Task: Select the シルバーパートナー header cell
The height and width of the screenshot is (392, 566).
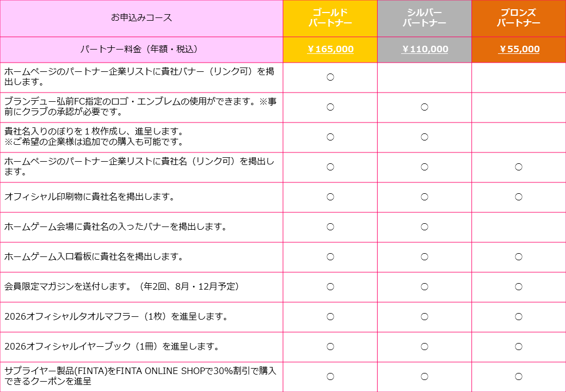Action: click(424, 18)
